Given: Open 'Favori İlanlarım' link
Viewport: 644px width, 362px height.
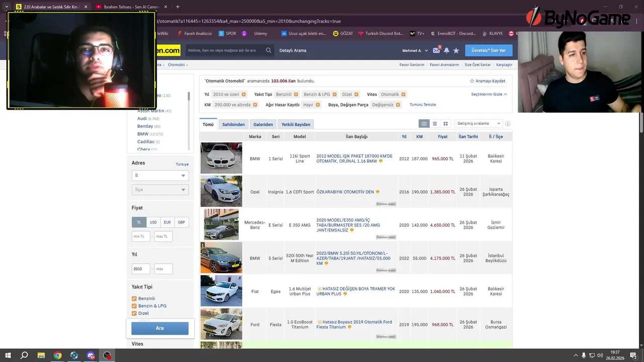Looking at the screenshot, I should pyautogui.click(x=412, y=65).
